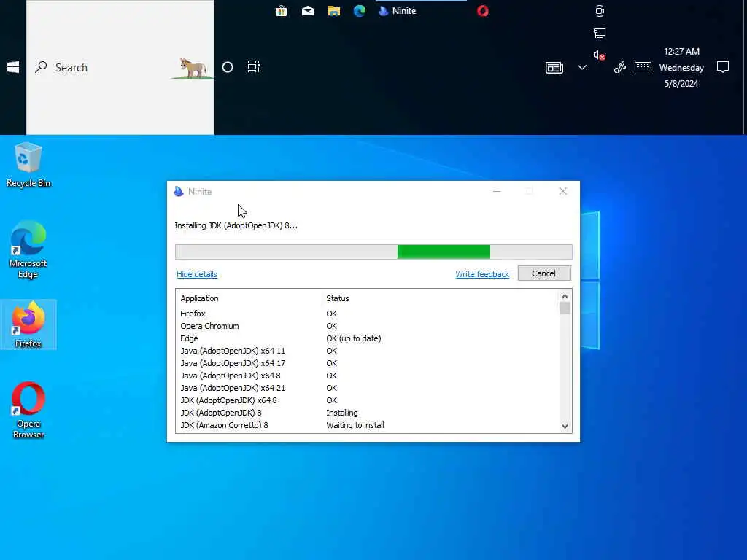The width and height of the screenshot is (747, 560).
Task: Click 'Installing JDK (AdoptOpenJDK) 8...' text
Action: tap(236, 225)
